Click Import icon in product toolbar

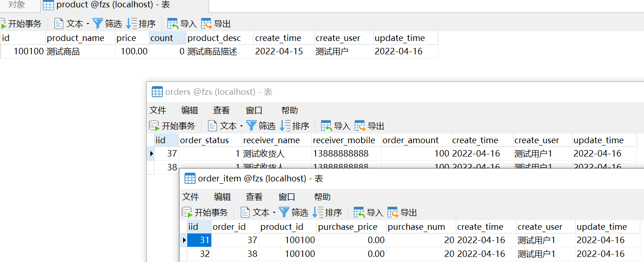[x=173, y=23]
